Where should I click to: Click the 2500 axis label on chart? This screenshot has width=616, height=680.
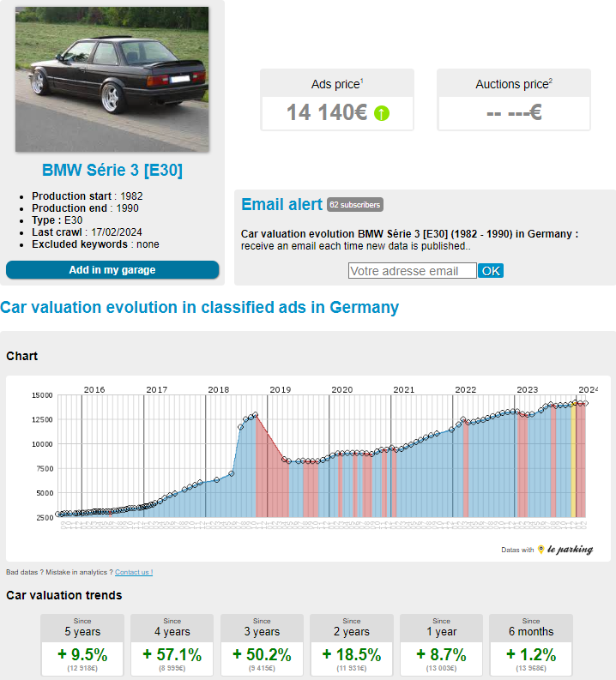pyautogui.click(x=45, y=517)
